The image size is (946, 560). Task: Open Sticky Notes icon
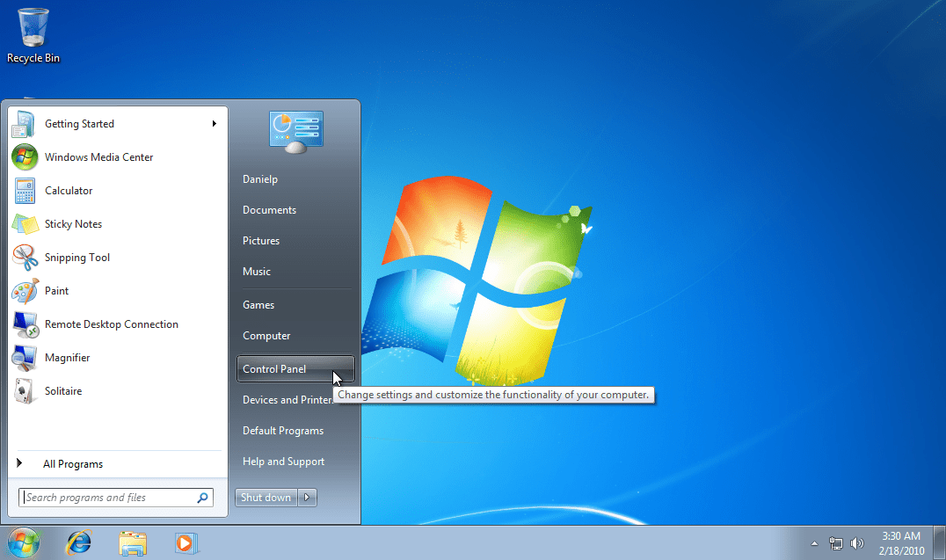coord(24,224)
